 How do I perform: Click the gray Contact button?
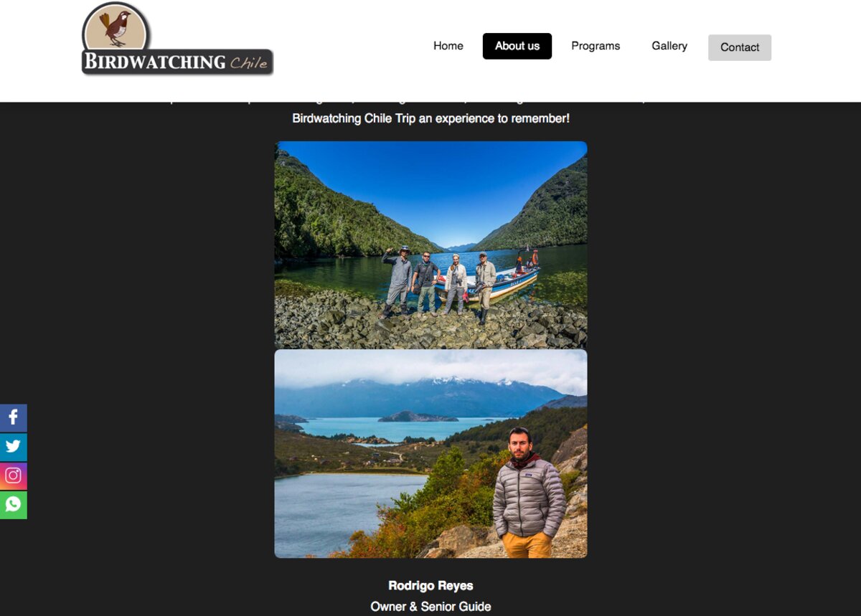point(740,47)
